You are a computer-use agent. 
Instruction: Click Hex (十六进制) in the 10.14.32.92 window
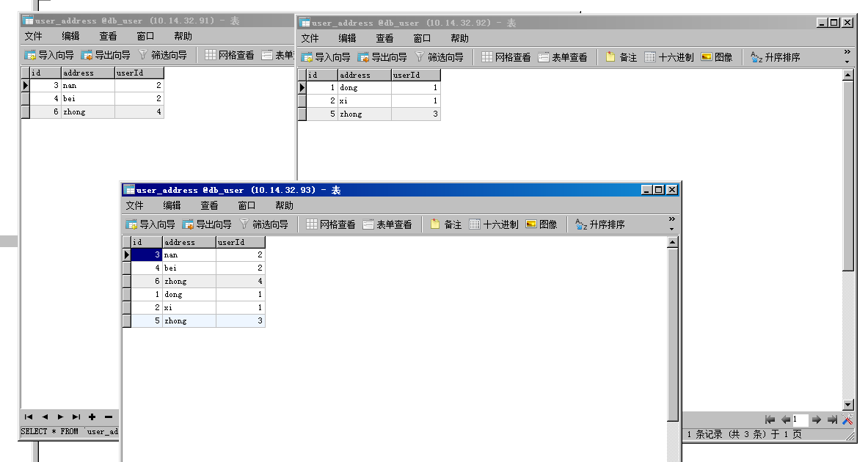click(669, 57)
